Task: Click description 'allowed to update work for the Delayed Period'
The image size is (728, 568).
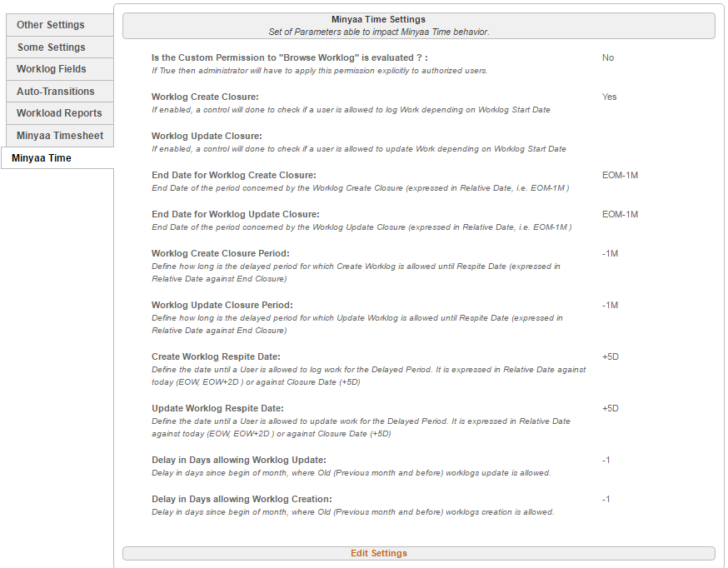Action: tap(361, 427)
